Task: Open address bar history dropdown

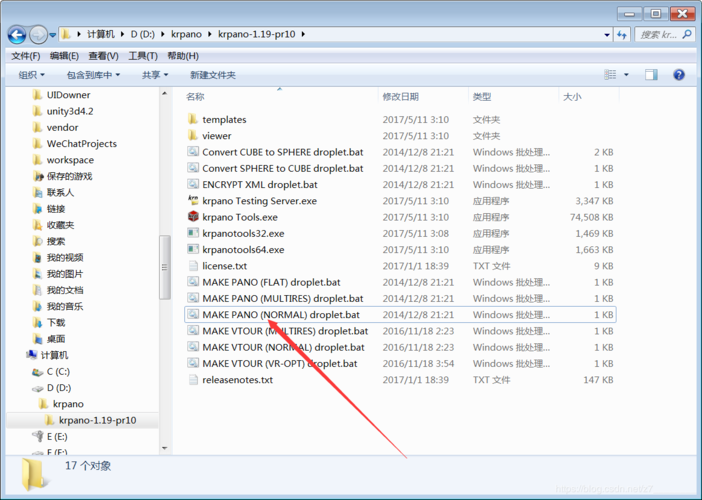Action: [x=607, y=34]
